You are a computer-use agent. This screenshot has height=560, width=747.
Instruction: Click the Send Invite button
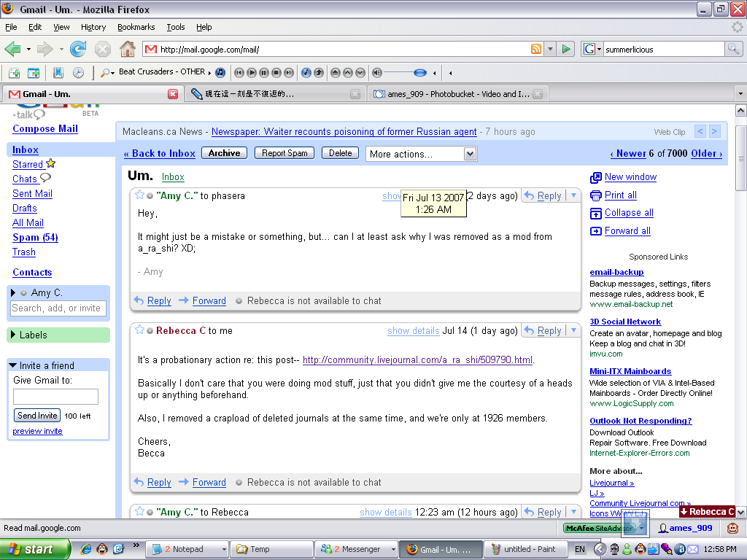tap(37, 415)
